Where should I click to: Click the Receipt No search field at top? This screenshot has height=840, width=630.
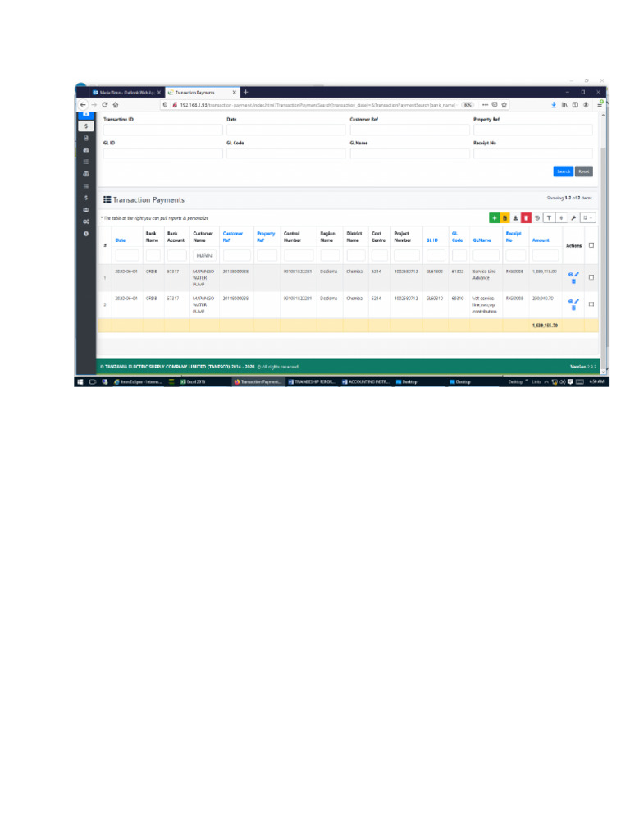pos(533,153)
